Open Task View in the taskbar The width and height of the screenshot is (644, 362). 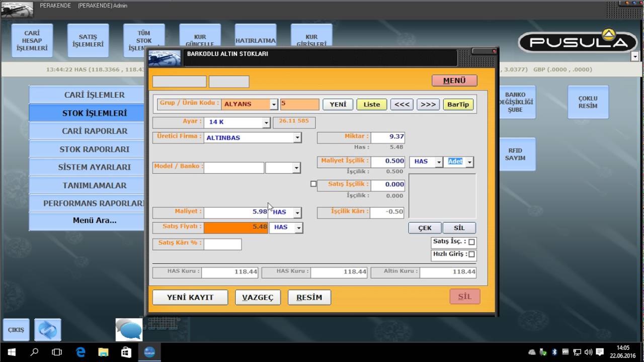click(57, 352)
